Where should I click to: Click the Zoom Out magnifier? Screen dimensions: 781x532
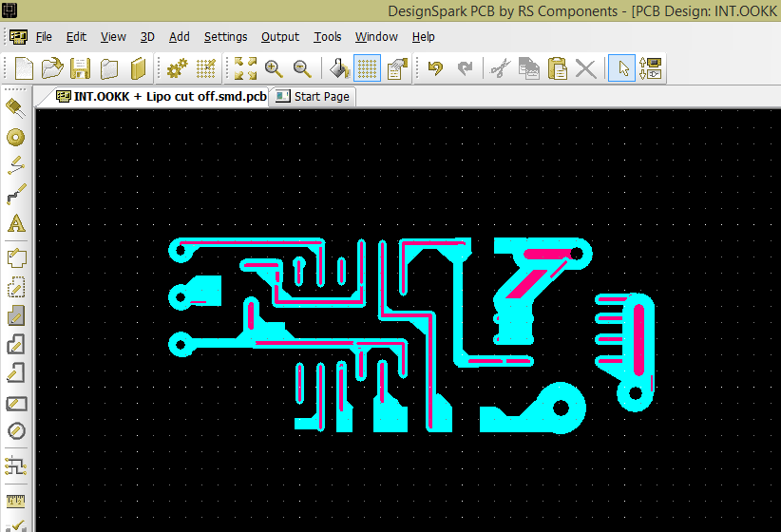(x=302, y=68)
